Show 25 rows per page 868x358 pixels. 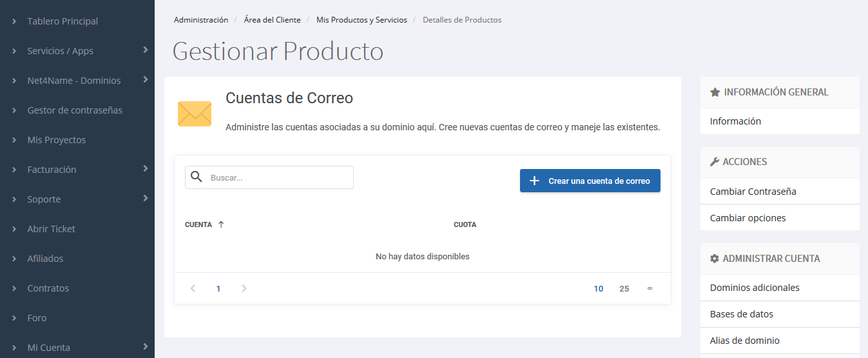624,288
